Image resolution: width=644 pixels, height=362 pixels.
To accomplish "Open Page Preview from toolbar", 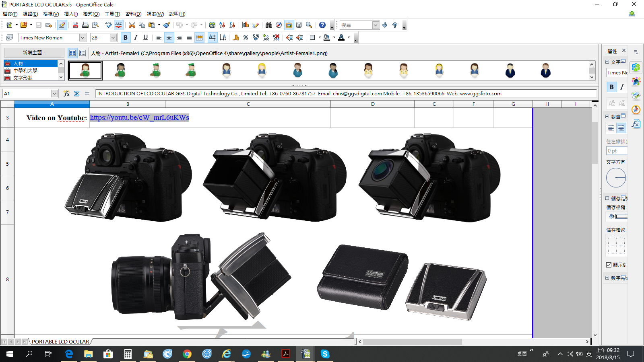I will point(95,25).
